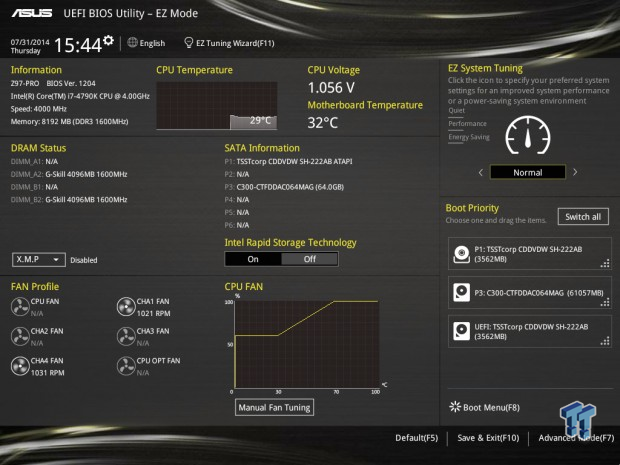Click the 15:44 clock time
Screen dimensions: 620x465
78,45
